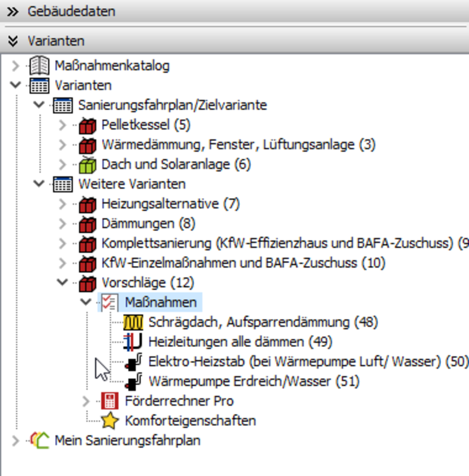Collapse the Vorschläge (12) tree node
Image resolution: width=469 pixels, height=476 pixels.
(x=63, y=283)
